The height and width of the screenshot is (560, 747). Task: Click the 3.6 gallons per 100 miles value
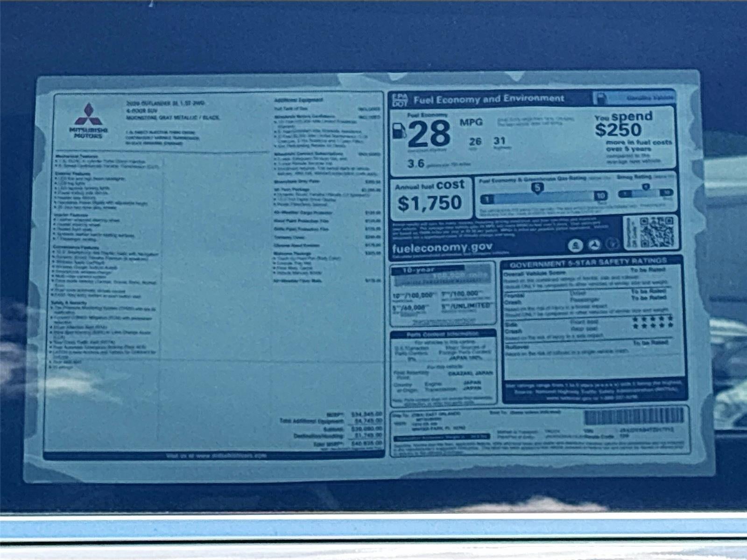(x=416, y=163)
